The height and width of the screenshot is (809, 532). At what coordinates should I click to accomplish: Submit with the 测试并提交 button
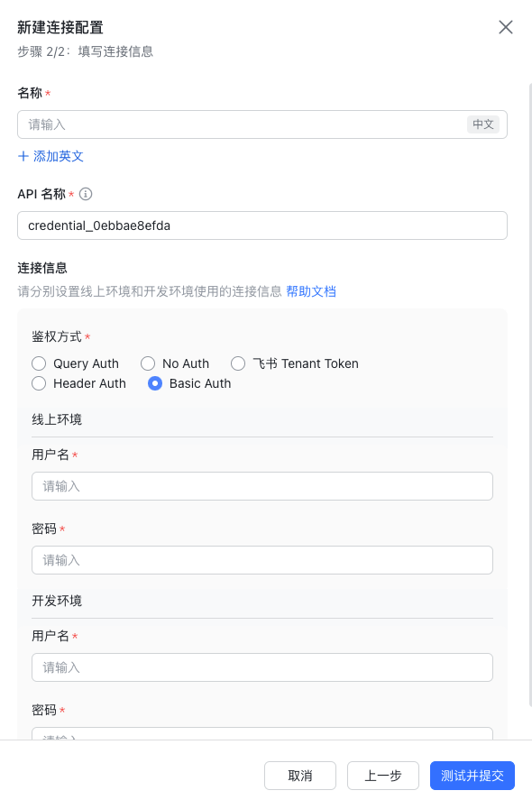472,776
